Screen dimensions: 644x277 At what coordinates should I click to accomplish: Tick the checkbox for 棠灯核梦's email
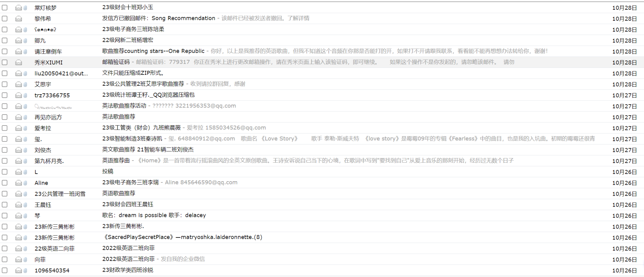point(5,8)
